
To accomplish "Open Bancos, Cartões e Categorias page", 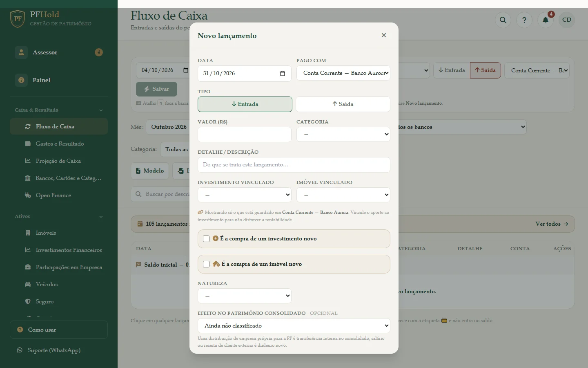I will (x=59, y=178).
